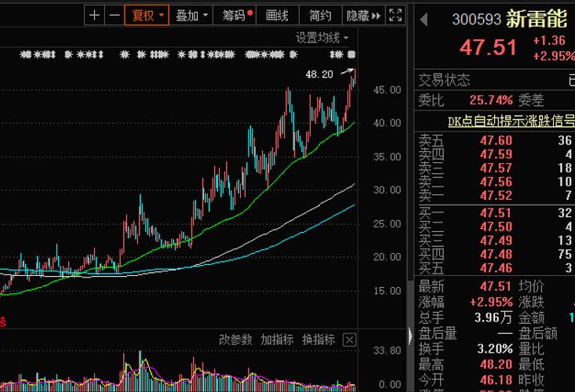Click 卖四 price 47.59
This screenshot has width=575, height=392.
point(496,154)
